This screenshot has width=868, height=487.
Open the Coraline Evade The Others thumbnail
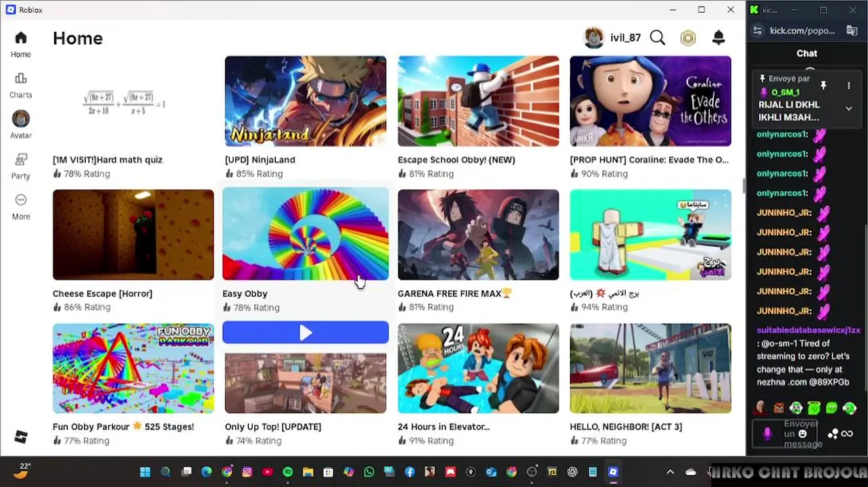pyautogui.click(x=650, y=101)
